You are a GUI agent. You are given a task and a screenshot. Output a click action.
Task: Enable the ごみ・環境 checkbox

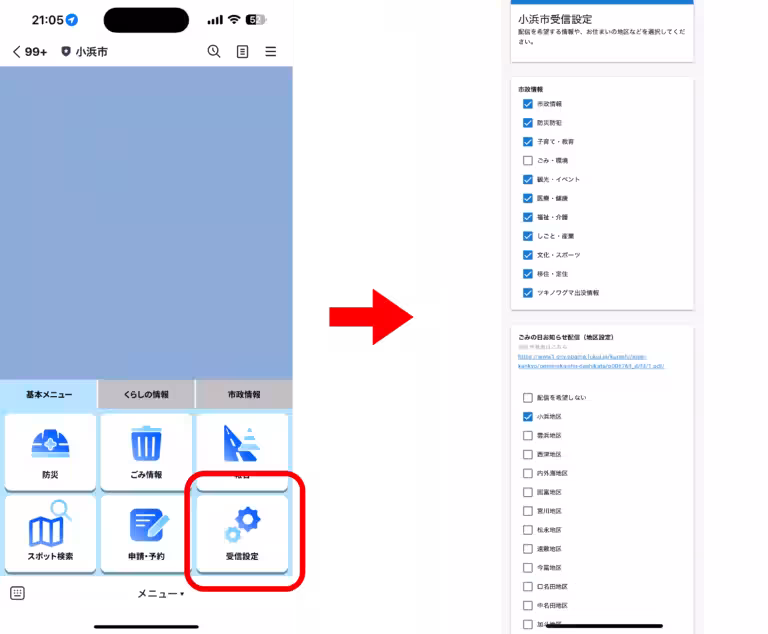coord(528,160)
